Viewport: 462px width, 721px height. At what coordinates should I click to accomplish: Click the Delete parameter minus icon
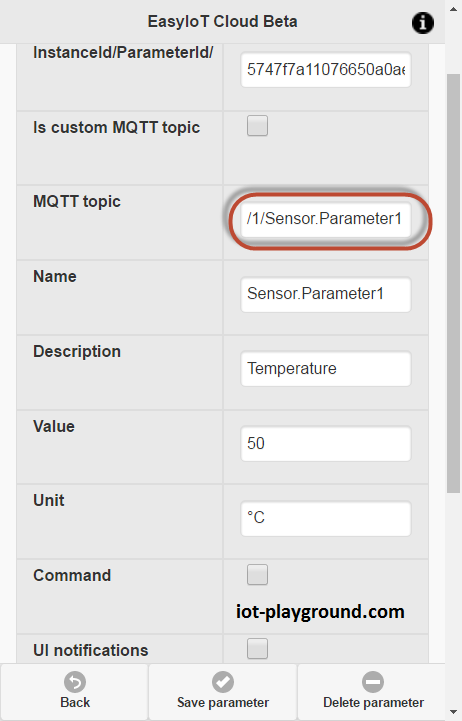(x=373, y=682)
